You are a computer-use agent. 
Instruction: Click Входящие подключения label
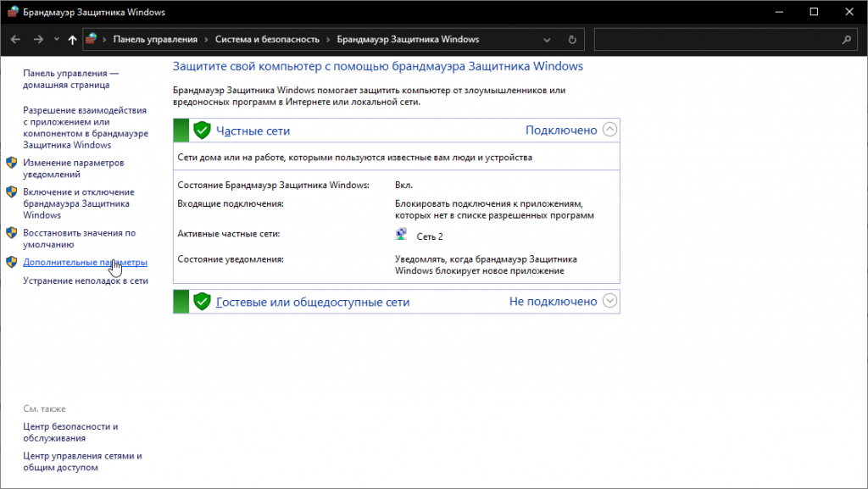tap(231, 204)
